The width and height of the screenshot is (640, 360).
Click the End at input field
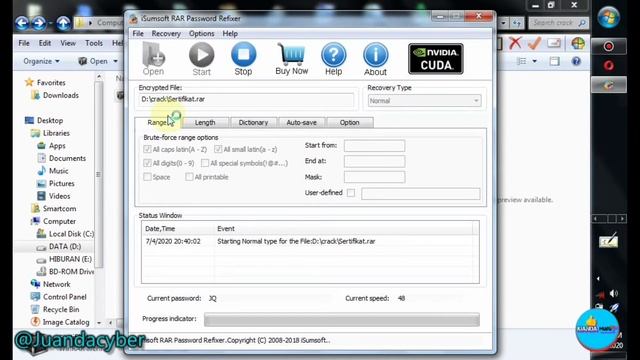click(374, 161)
